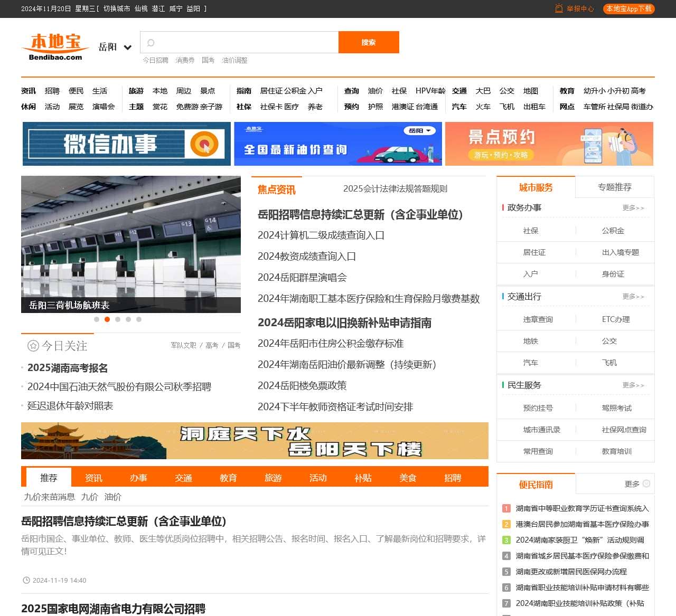Open 2024岳阳家电以旧换新补贴申请指南
676x616 pixels.
click(344, 323)
